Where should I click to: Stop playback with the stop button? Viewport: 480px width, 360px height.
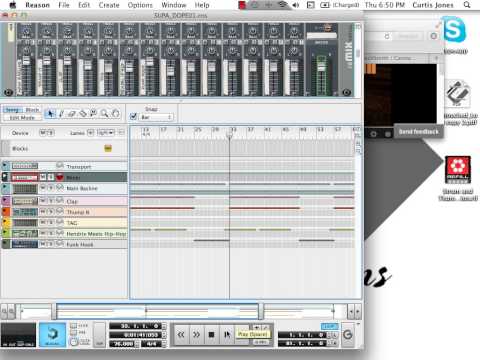[211, 334]
